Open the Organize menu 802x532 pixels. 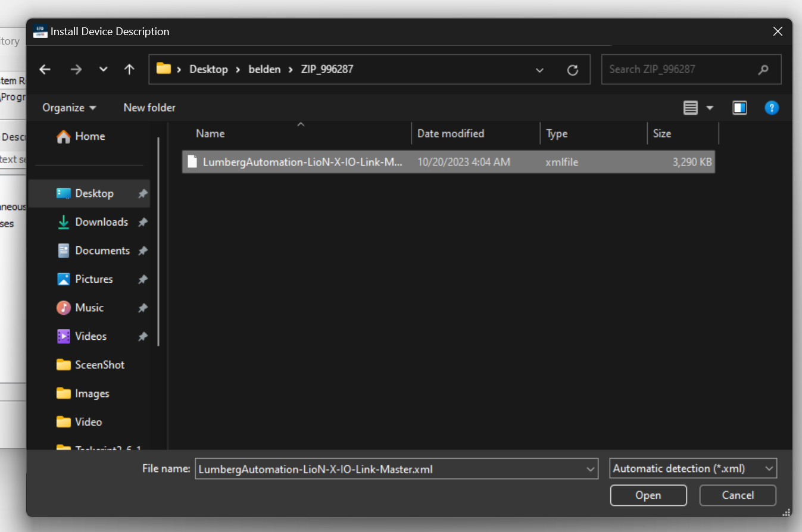(69, 108)
